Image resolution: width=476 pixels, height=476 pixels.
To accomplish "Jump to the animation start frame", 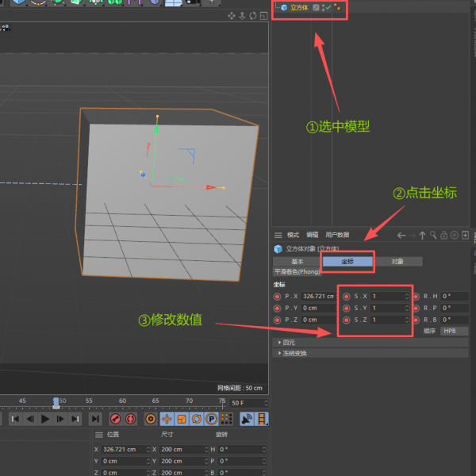I will coord(14,418).
